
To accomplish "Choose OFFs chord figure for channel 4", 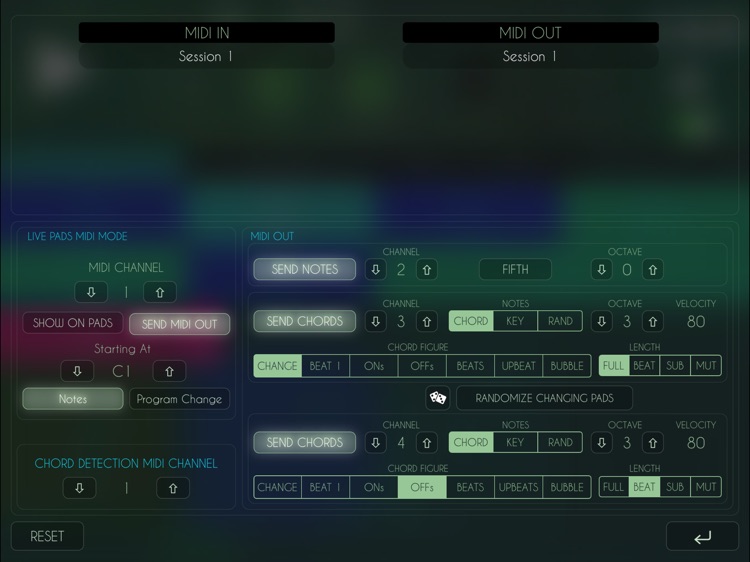I will point(422,487).
